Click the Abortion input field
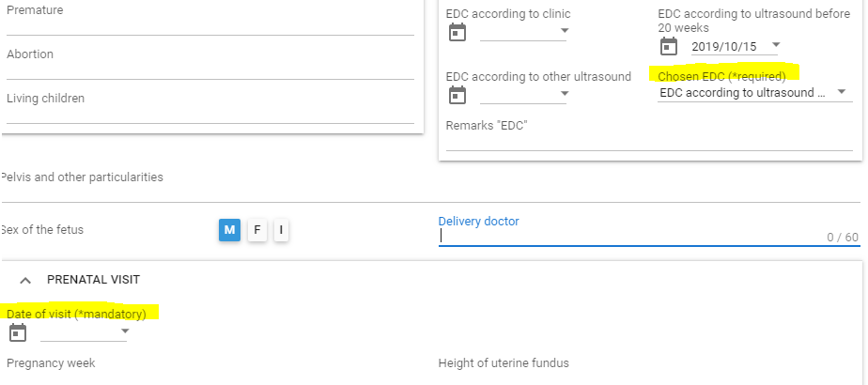Image resolution: width=868 pixels, height=385 pixels. (x=210, y=70)
